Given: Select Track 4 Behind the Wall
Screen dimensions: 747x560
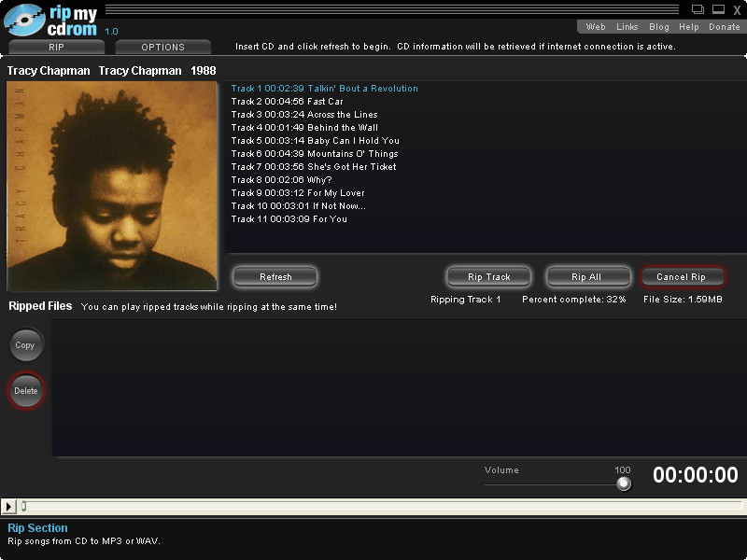Looking at the screenshot, I should [304, 128].
